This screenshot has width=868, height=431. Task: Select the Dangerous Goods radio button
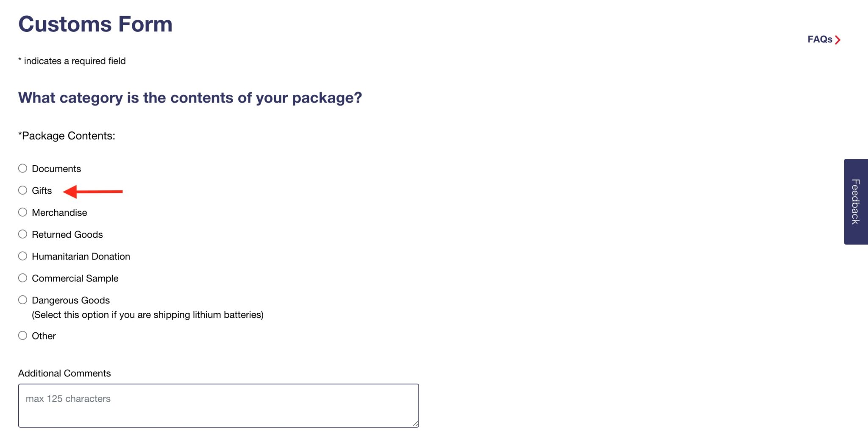click(x=23, y=300)
